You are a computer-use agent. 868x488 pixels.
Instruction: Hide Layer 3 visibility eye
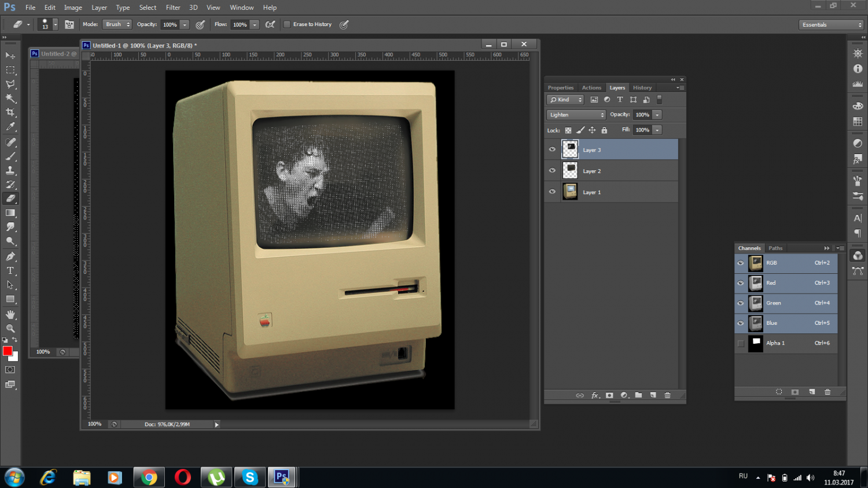pos(552,150)
